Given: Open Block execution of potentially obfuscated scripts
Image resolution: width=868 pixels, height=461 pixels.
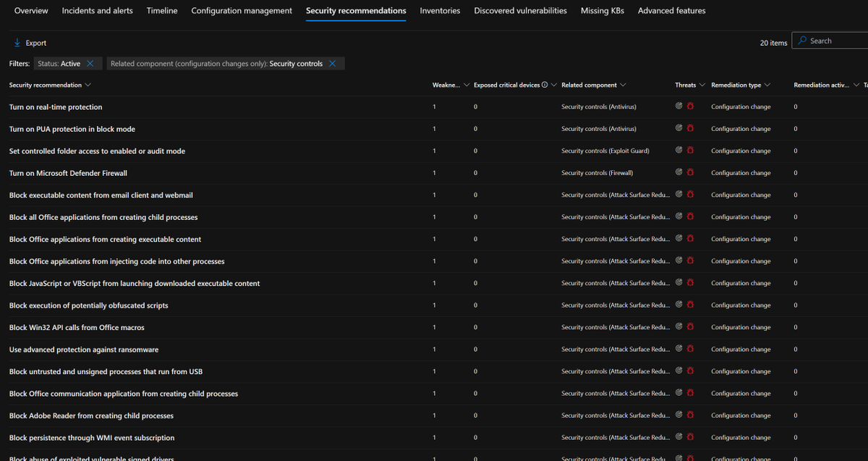Looking at the screenshot, I should pyautogui.click(x=88, y=305).
